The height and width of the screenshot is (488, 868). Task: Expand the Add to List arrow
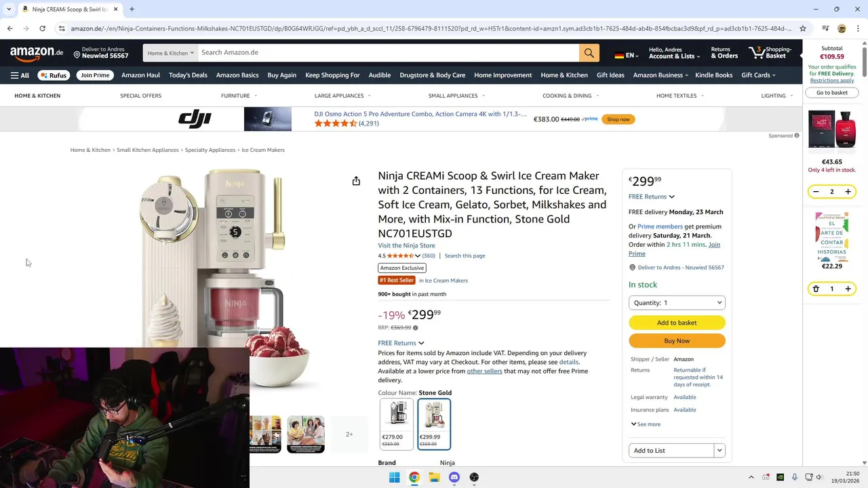click(x=719, y=451)
